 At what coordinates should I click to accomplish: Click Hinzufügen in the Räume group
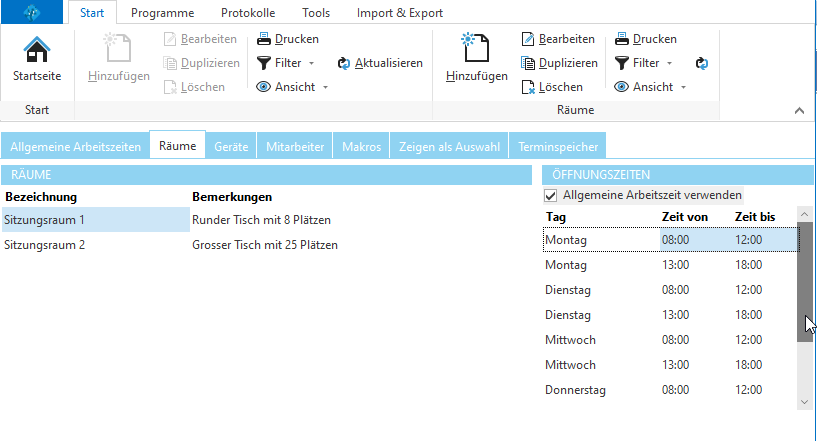point(476,58)
